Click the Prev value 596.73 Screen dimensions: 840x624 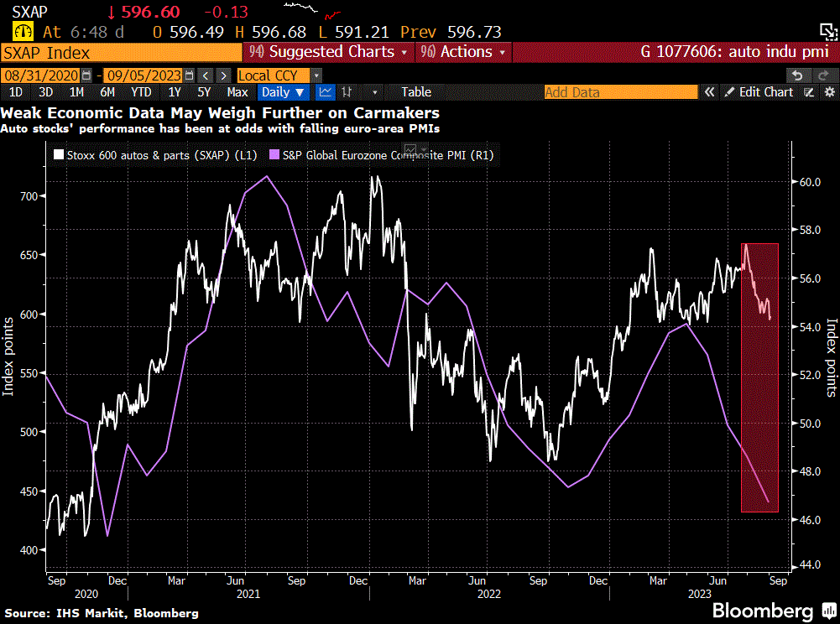[x=474, y=32]
